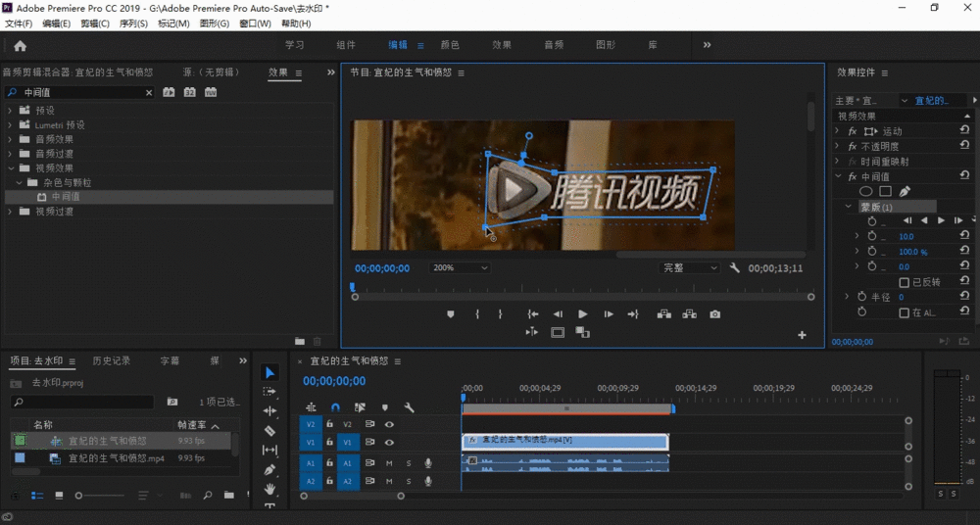Click the program monitor playhead marker
This screenshot has height=525, width=980.
coord(353,287)
